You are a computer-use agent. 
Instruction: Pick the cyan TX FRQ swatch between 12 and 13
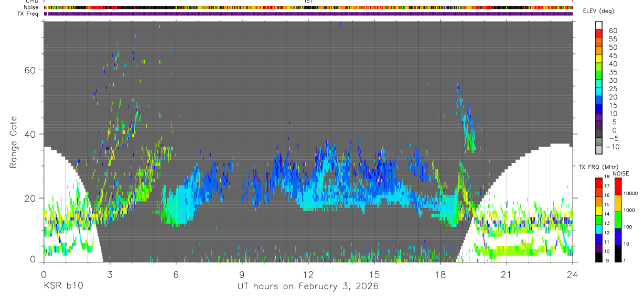pos(599,229)
